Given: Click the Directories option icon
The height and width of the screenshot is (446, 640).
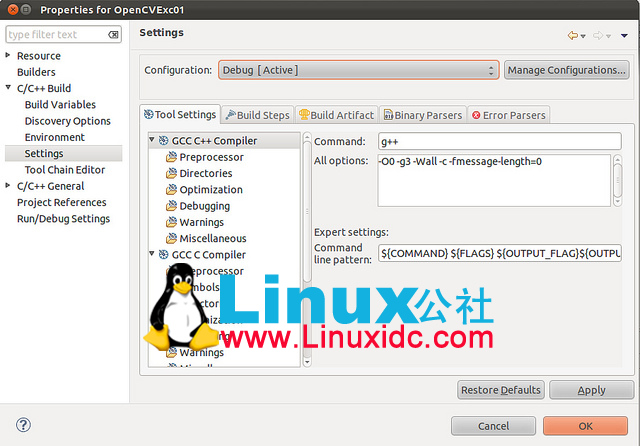Looking at the screenshot, I should (x=171, y=173).
